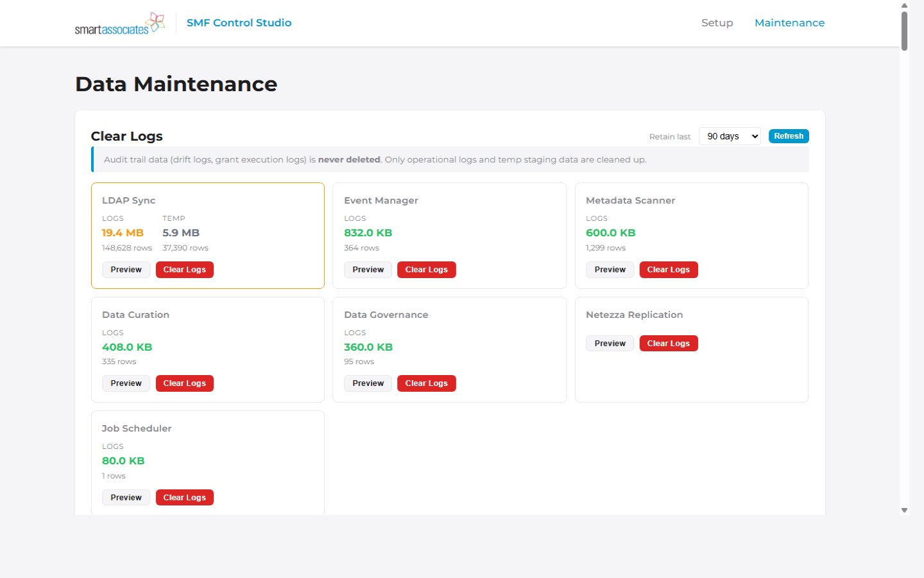Screen dimensions: 924x578
Task: Clear logs for Netezza Replication
Action: [x=668, y=343]
